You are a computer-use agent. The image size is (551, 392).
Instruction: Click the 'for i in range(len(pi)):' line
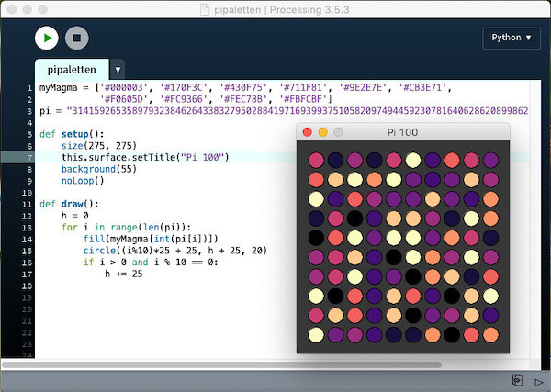126,228
